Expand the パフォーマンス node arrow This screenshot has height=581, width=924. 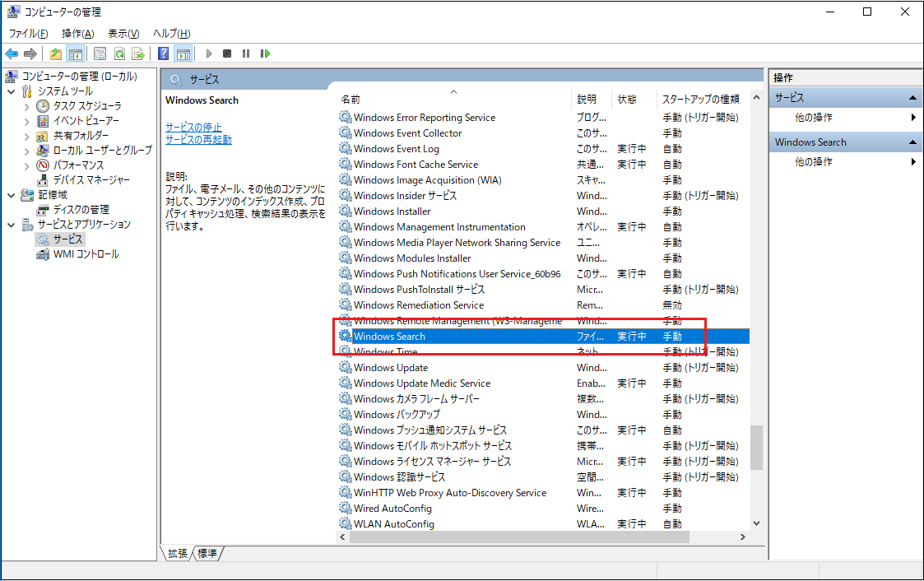tap(26, 165)
